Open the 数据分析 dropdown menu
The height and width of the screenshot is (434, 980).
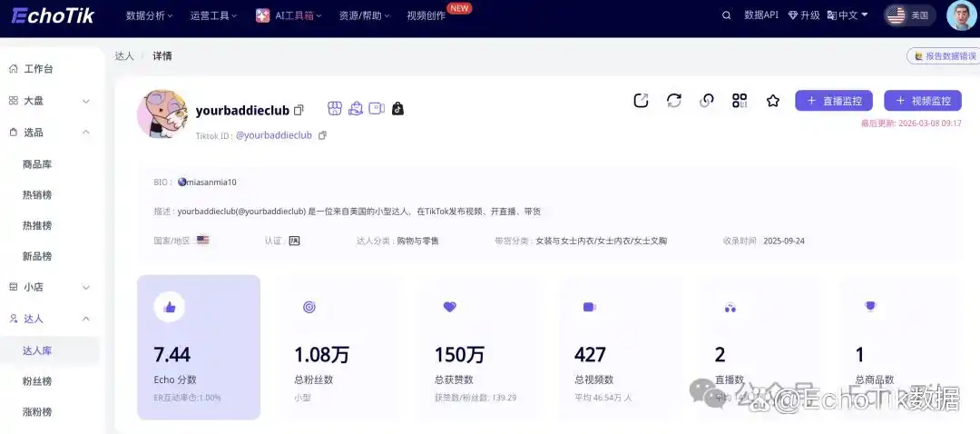151,15
